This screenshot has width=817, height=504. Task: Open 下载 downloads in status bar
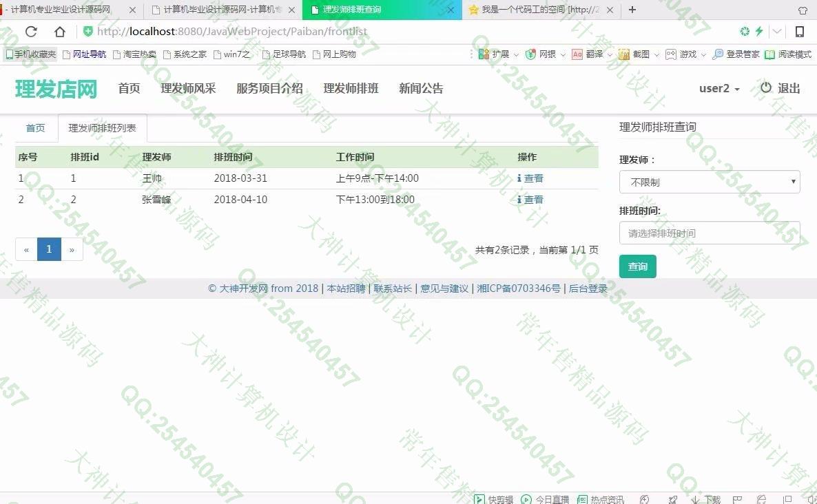click(x=706, y=499)
